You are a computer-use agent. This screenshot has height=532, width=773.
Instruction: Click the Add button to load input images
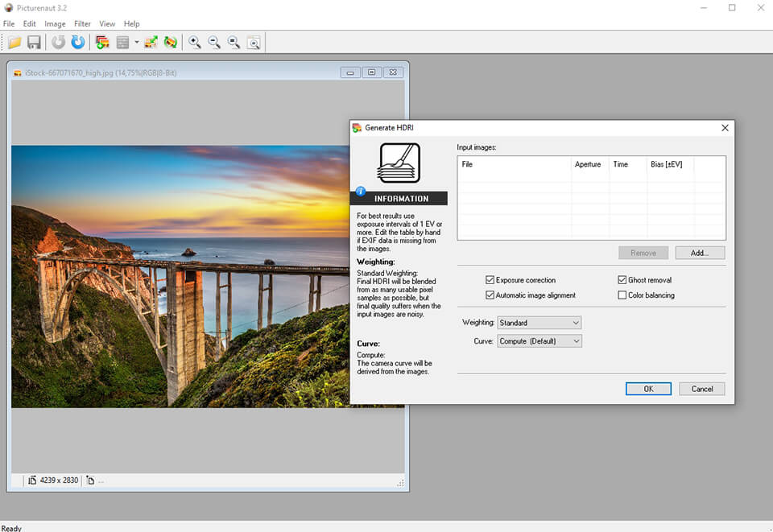(699, 252)
